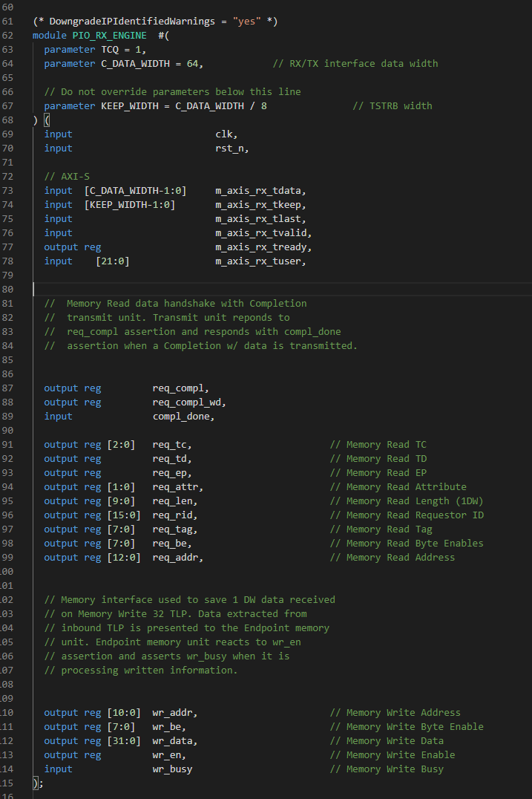Click comment "Memory Read data handshake with Completion"
Screen dimensions: 532x799
[x=187, y=304]
